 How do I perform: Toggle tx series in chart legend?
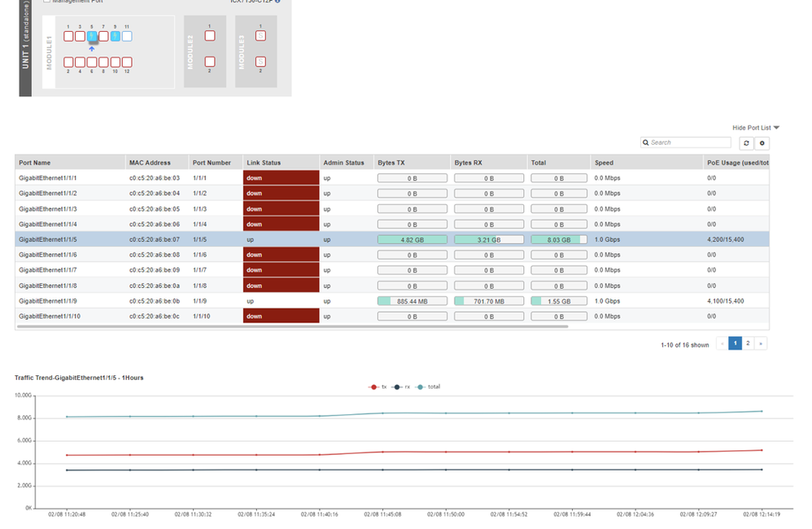(378, 387)
